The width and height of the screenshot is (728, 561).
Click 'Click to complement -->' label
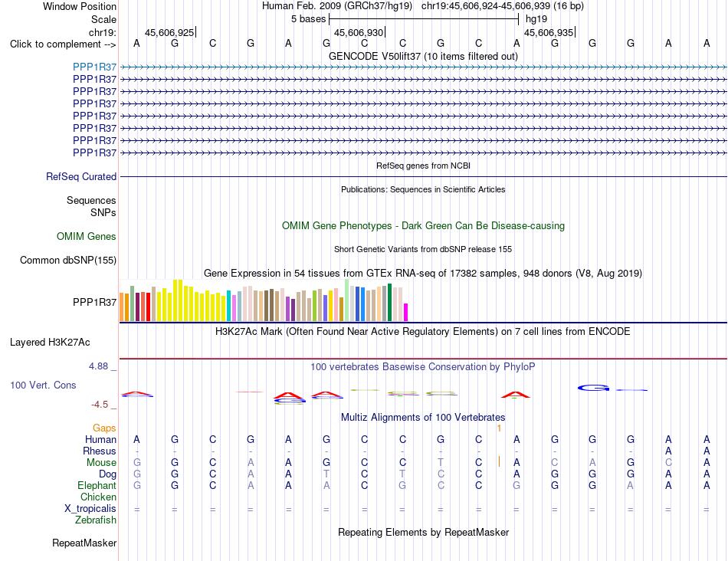[63, 44]
